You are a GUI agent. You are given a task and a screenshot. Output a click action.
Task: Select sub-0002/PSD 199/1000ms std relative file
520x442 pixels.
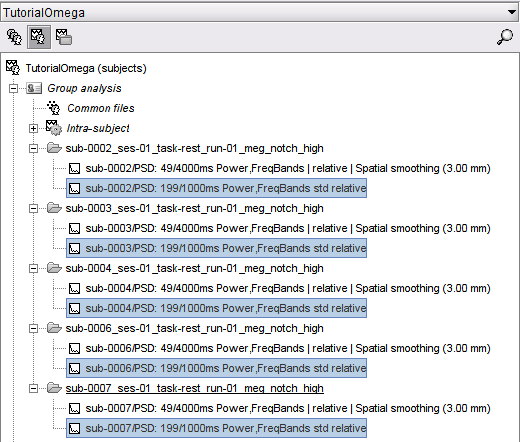226,188
